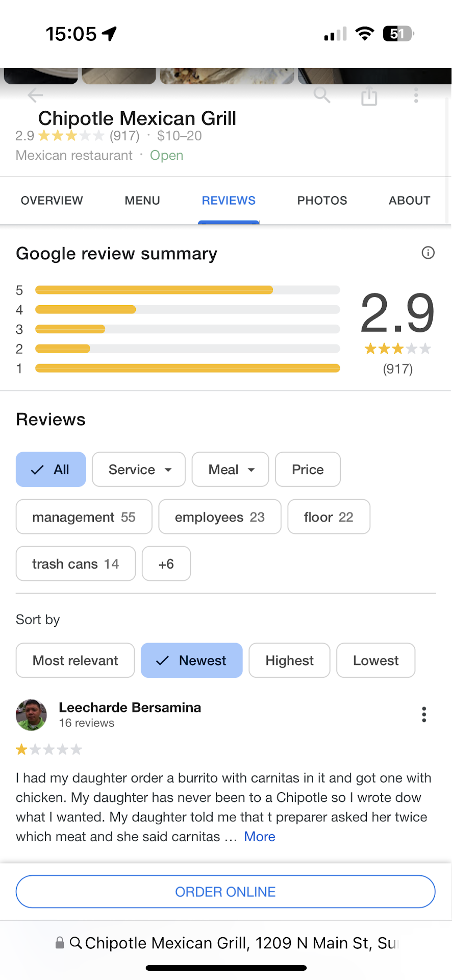This screenshot has width=452, height=980.
Task: Expand the +6 more topics chip
Action: [x=166, y=564]
